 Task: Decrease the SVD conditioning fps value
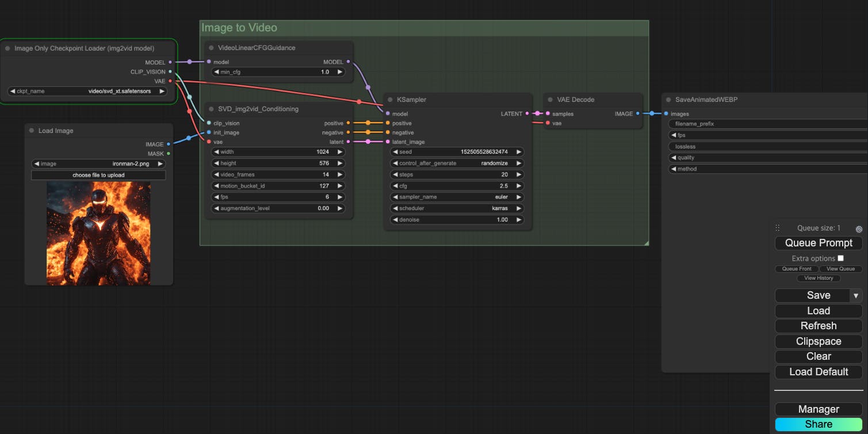tap(216, 197)
